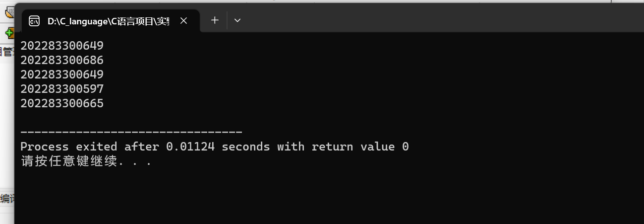Click the first output line 202283300649
This screenshot has width=644, height=224.
pos(62,46)
